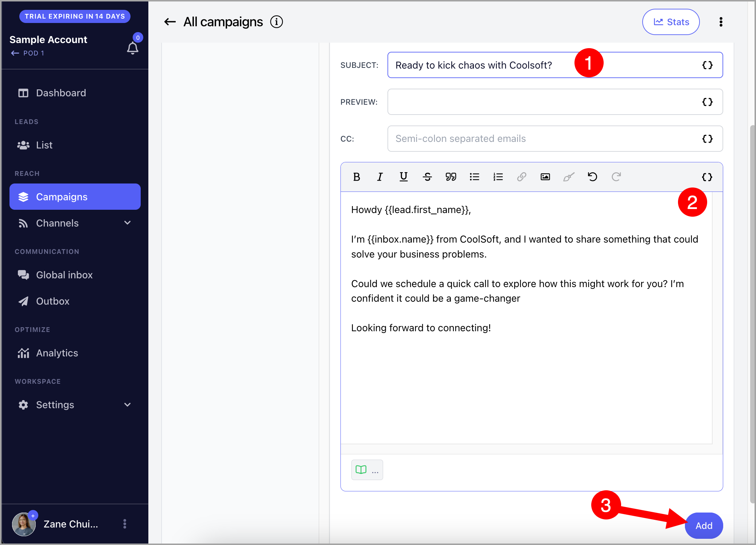Click inside the email body editor
The width and height of the screenshot is (756, 545).
coord(526,318)
